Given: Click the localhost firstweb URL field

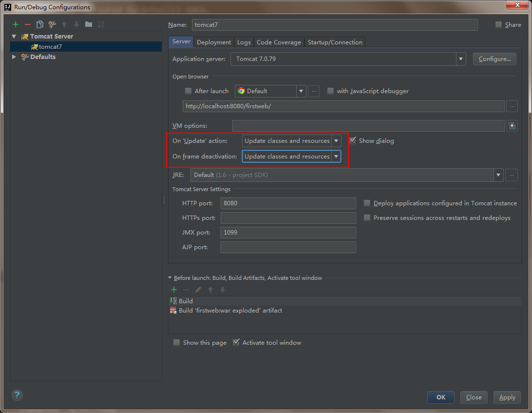Looking at the screenshot, I should click(343, 106).
